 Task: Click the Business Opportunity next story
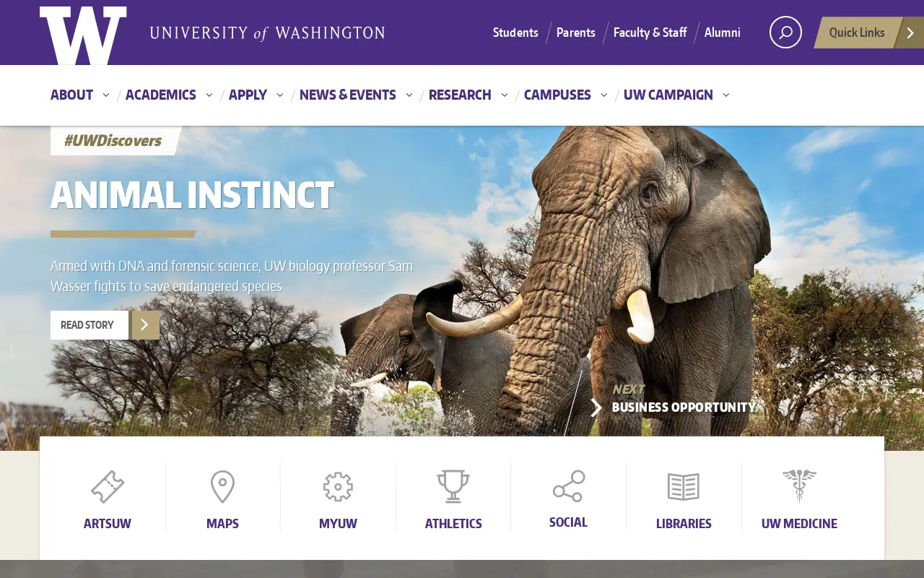click(x=684, y=407)
